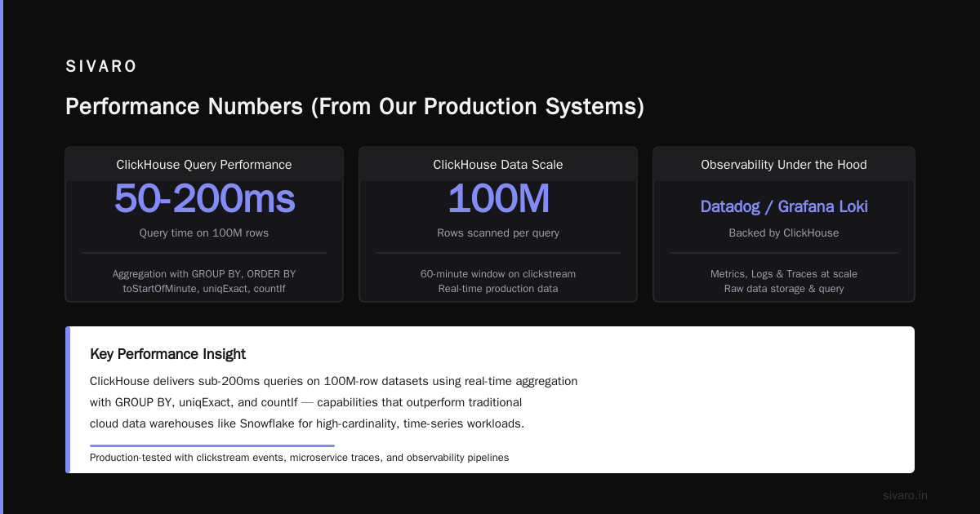Click '60-minute window on clickstream' text
This screenshot has height=514, width=980.
pos(498,274)
